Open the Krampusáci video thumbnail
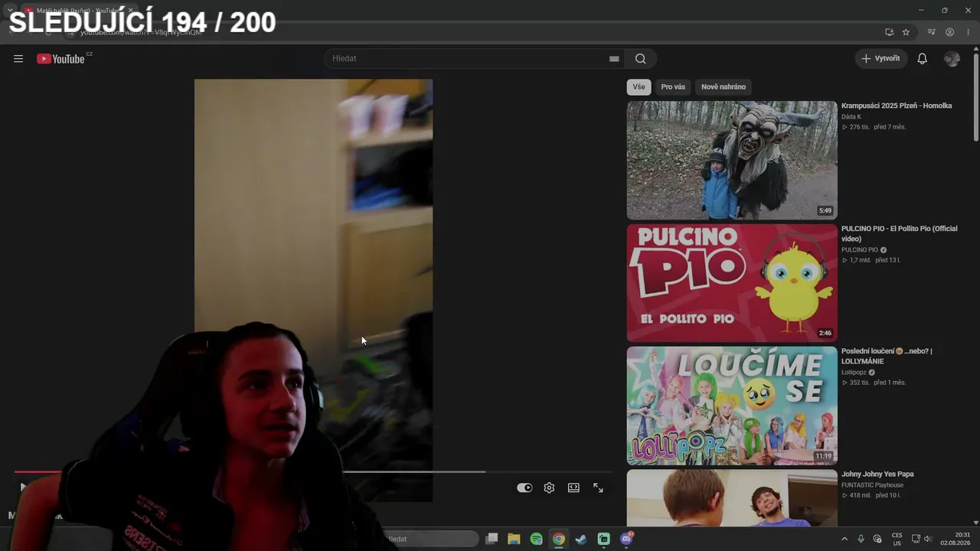The image size is (980, 551). click(732, 161)
